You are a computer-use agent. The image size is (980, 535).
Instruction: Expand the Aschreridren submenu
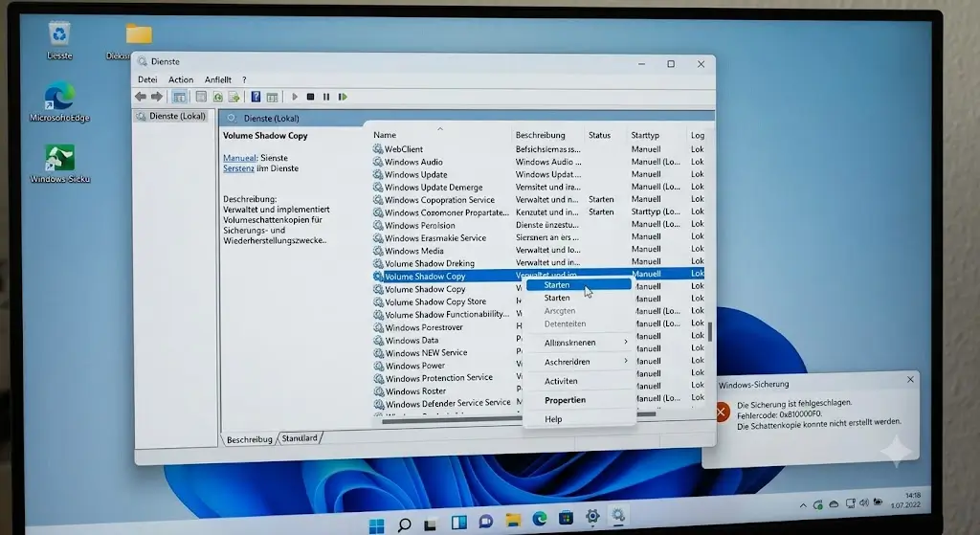point(579,362)
